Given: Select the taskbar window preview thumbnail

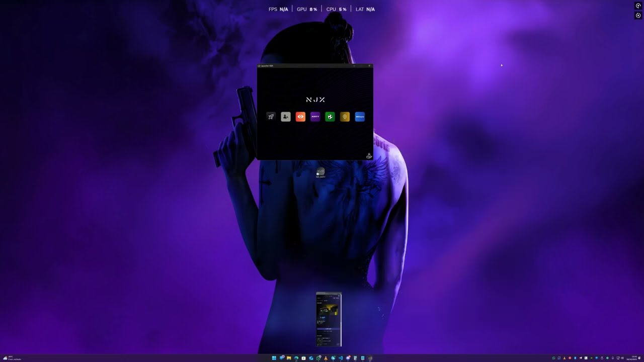Looking at the screenshot, I should [329, 319].
